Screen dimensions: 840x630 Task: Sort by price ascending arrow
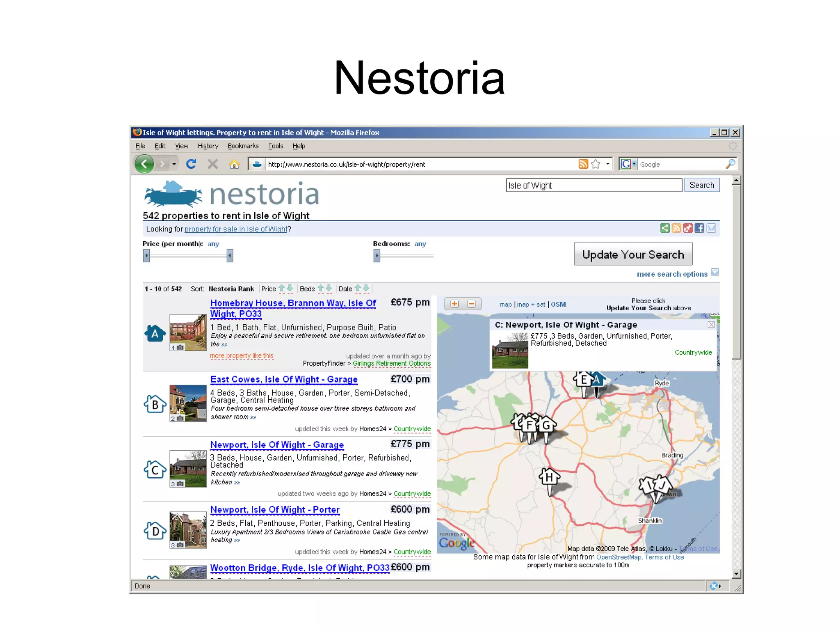click(281, 288)
